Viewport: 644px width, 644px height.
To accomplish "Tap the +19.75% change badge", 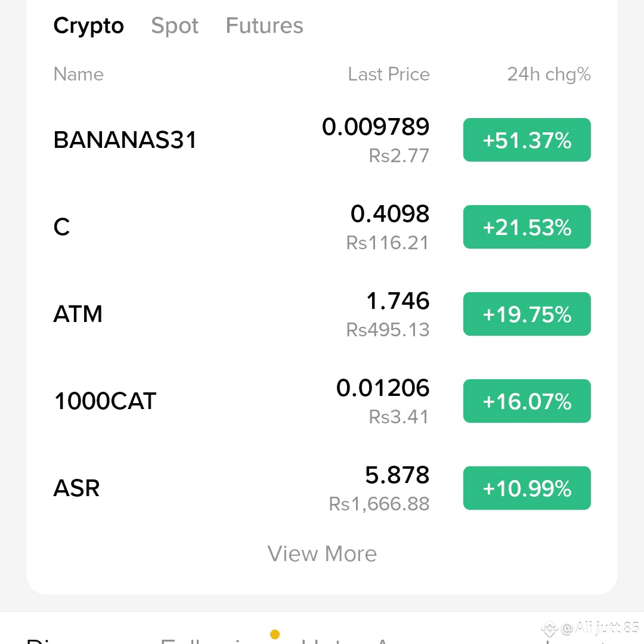I will pyautogui.click(x=527, y=314).
